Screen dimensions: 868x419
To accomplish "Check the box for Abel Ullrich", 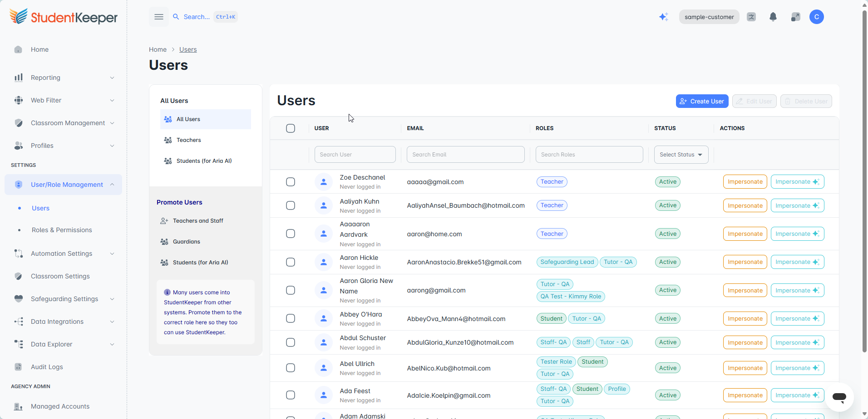I will tap(291, 368).
